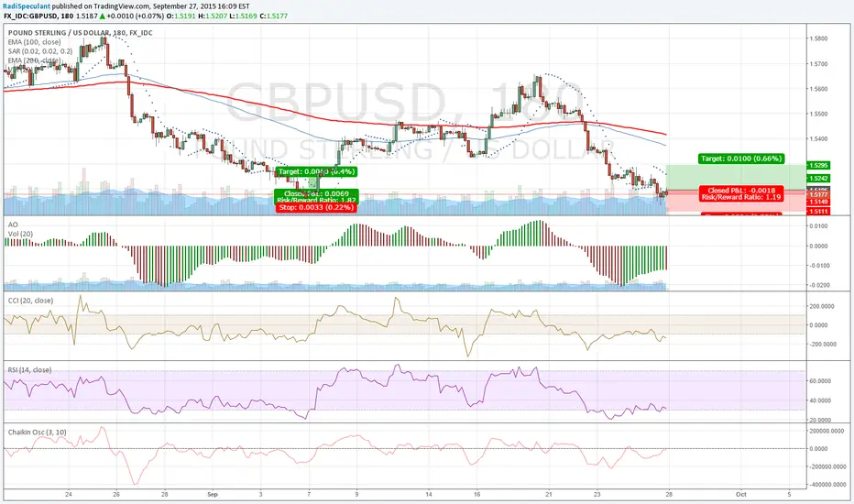
Task: Click the 1.5149 red price tag
Action: click(x=818, y=202)
